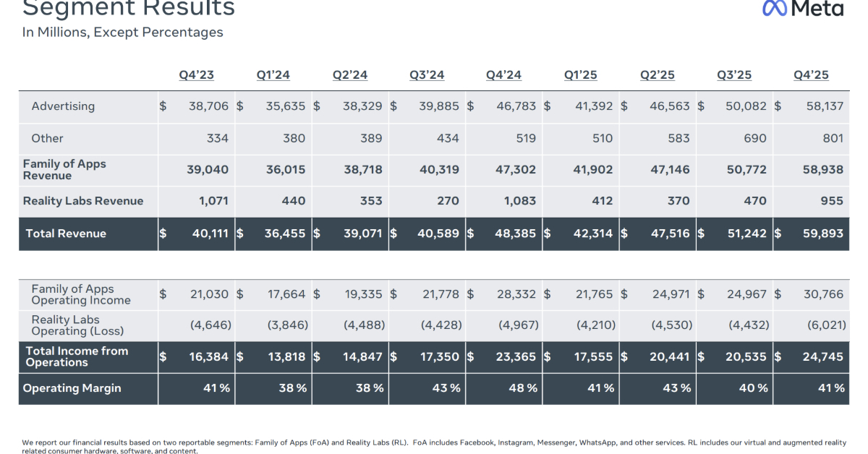Click the Other revenue row label
868x454 pixels.
pos(47,138)
